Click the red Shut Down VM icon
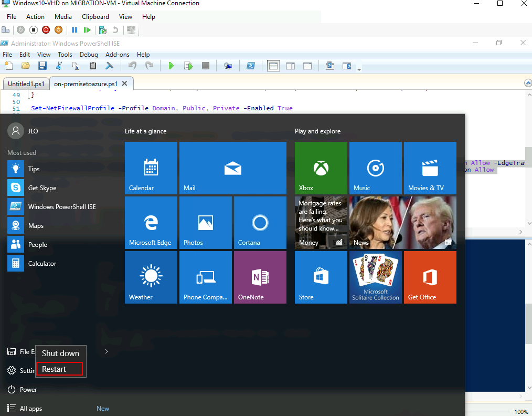Screen dimensions: 532x416 click(46, 30)
